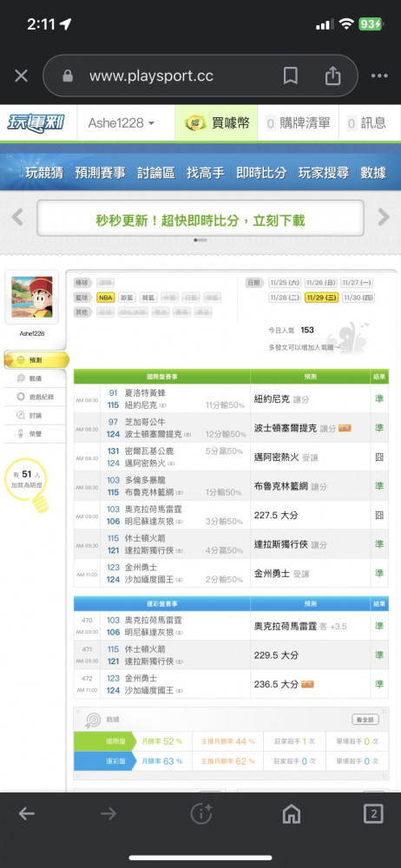Open 買噱幣 coin purchase
Screen dimensions: 401x868
pyautogui.click(x=217, y=122)
